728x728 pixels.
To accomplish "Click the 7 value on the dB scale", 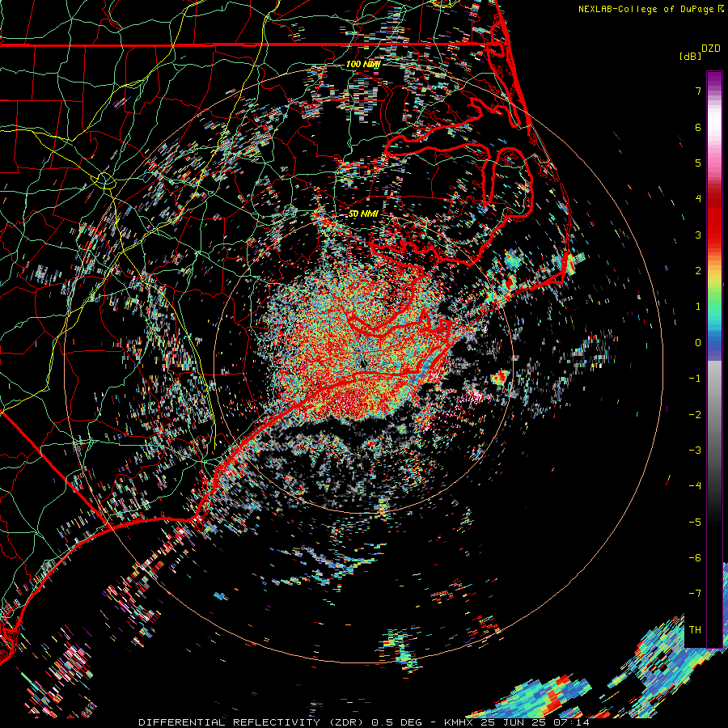I will 698,91.
